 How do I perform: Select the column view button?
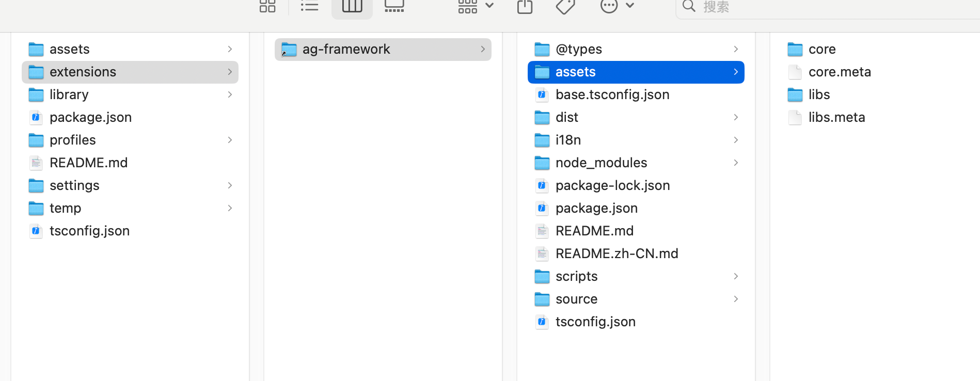tap(352, 6)
